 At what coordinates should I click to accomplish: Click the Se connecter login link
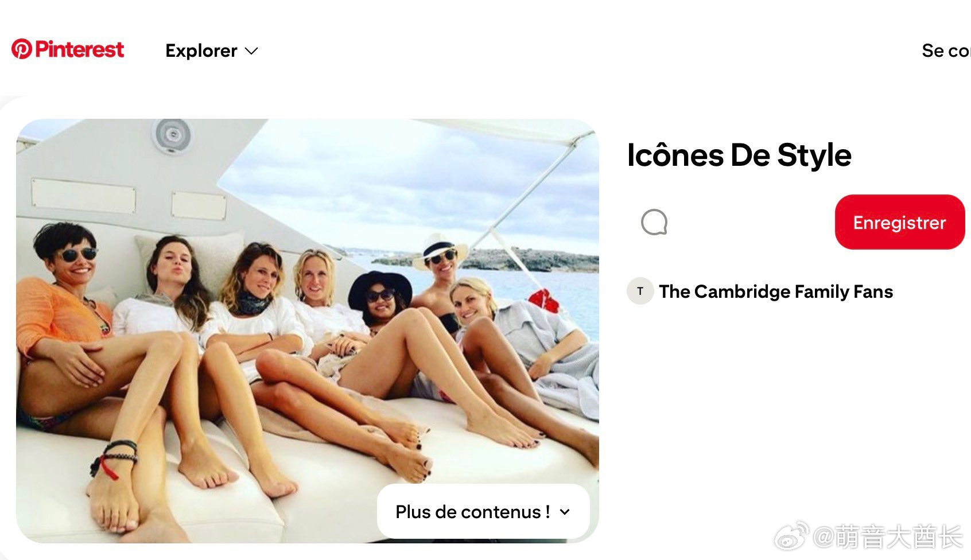pos(946,50)
